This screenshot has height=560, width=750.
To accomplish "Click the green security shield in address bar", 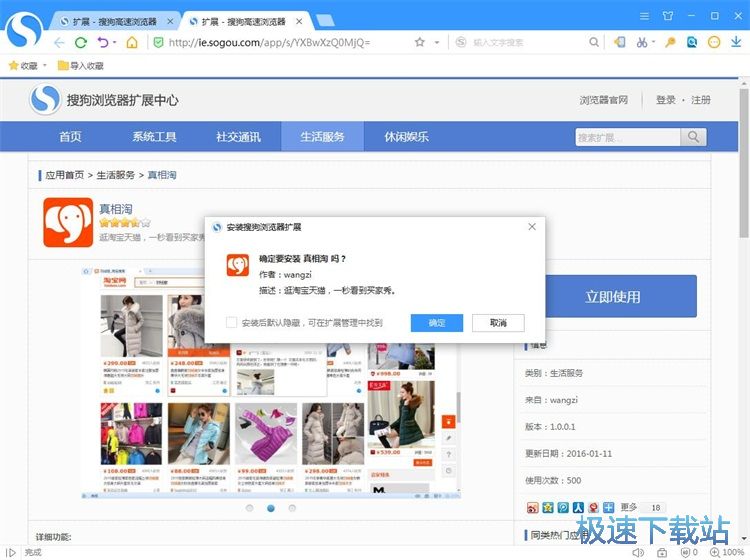I will pyautogui.click(x=158, y=43).
